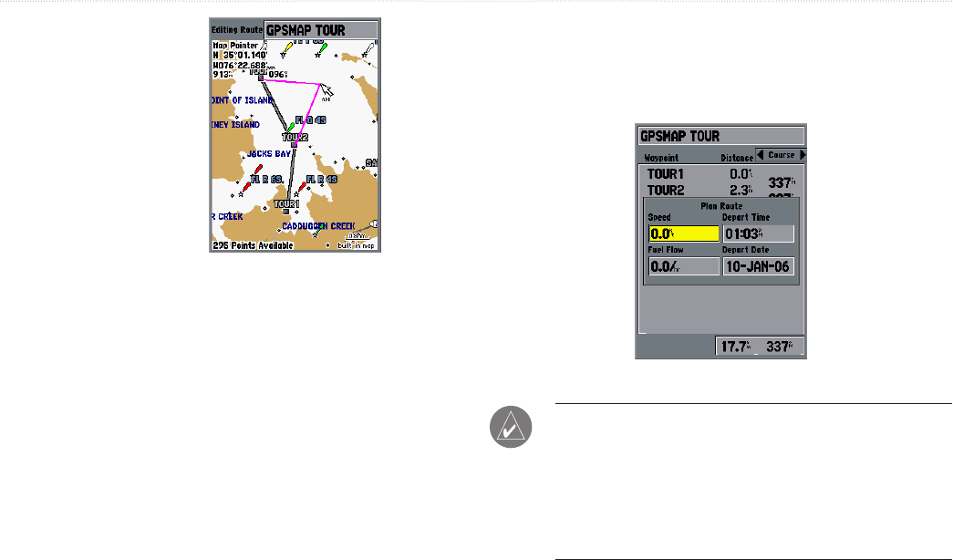Viewport: 953px width, 560px height.
Task: Click the FL G 4S light label
Action: click(x=311, y=120)
